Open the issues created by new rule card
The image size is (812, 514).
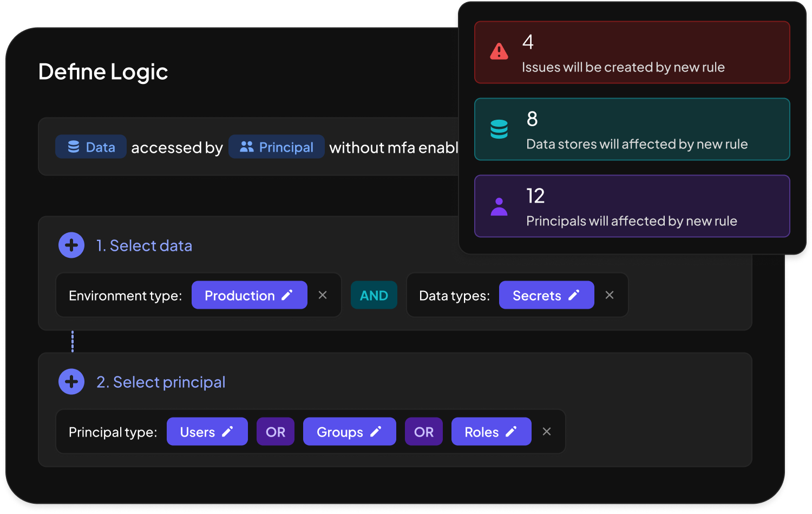[632, 53]
